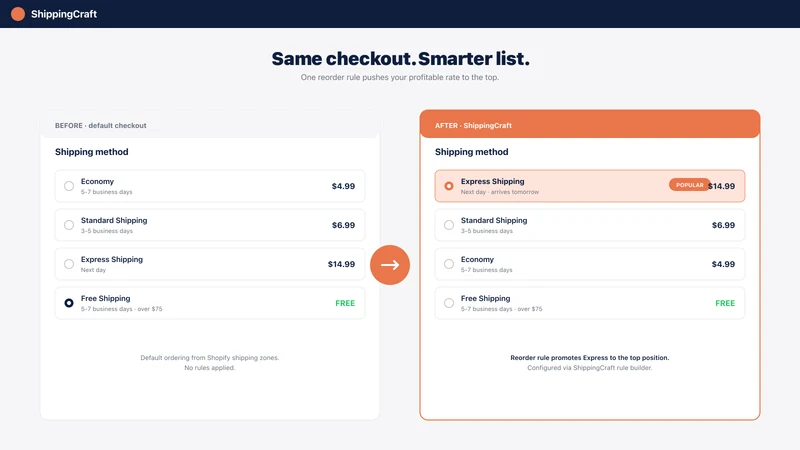
Task: Click 'Reorder rule promotes Express' caption text
Action: point(590,358)
